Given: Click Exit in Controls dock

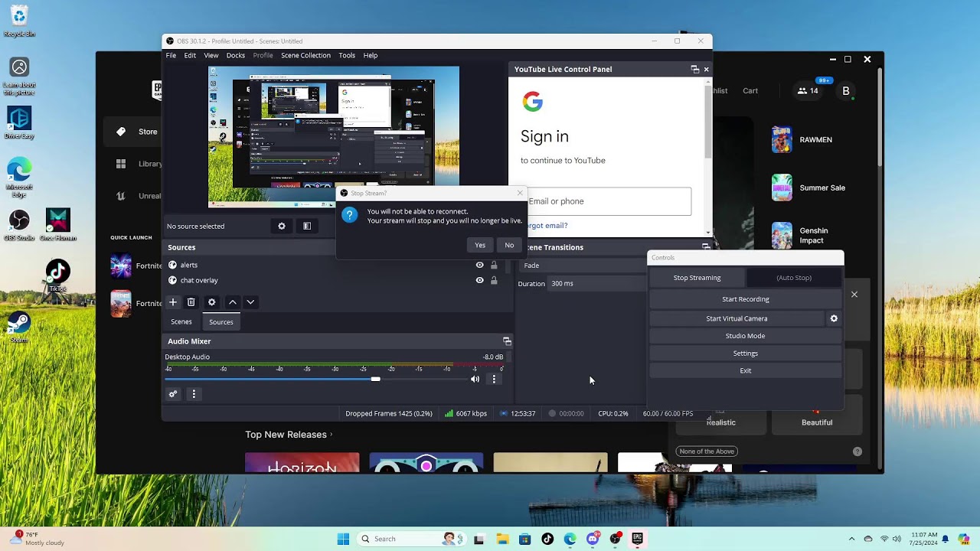Looking at the screenshot, I should point(746,370).
